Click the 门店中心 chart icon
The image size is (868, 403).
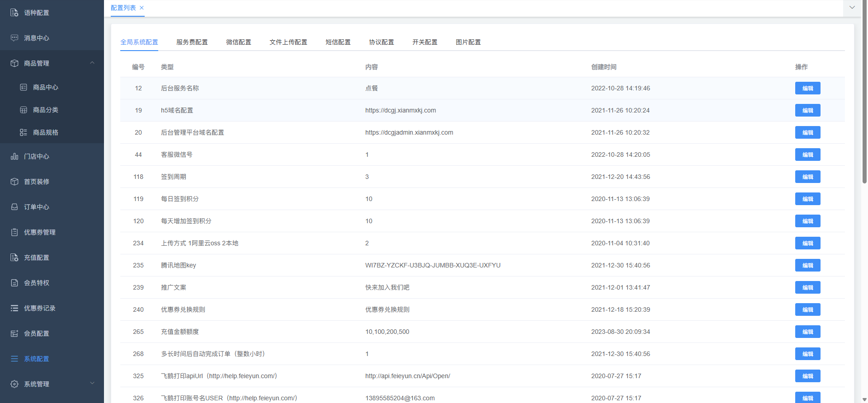14,156
